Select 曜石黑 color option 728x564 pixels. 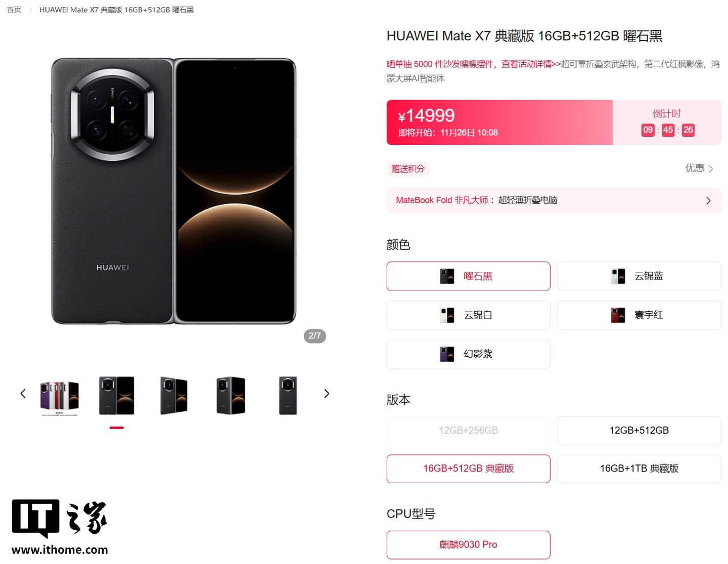468,276
